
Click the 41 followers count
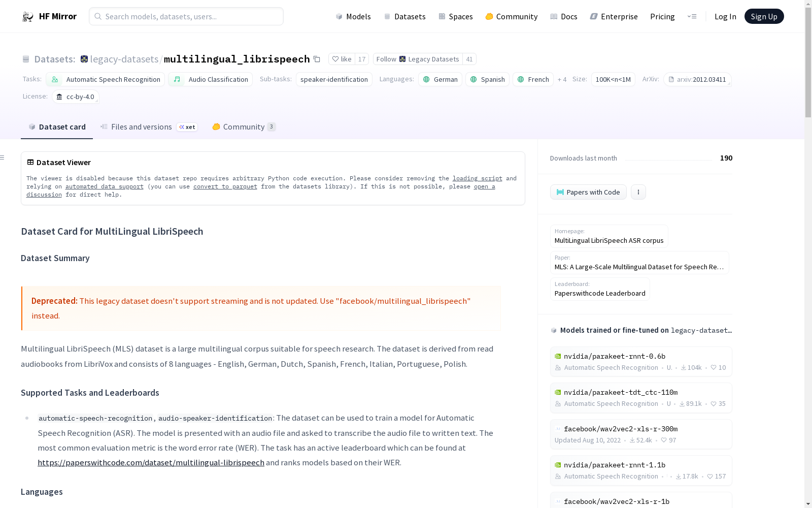[x=469, y=59]
